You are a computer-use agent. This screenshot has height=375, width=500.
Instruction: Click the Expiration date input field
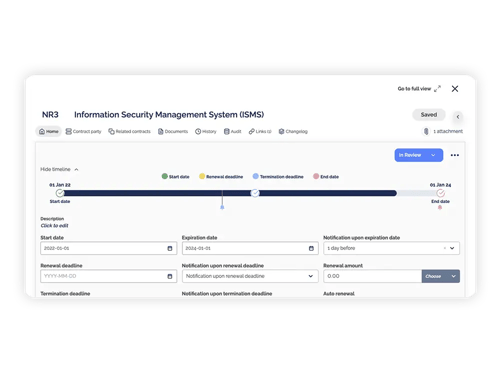[x=250, y=248]
